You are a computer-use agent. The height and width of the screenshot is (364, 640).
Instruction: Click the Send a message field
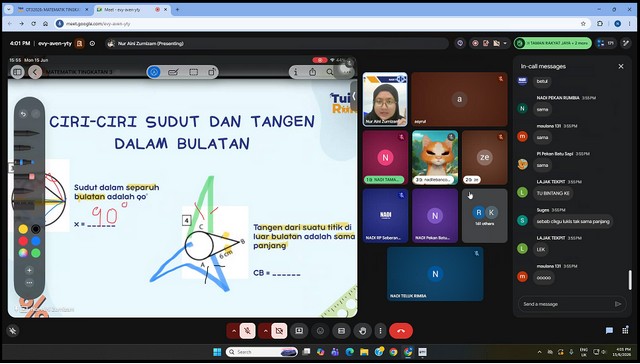pos(567,304)
